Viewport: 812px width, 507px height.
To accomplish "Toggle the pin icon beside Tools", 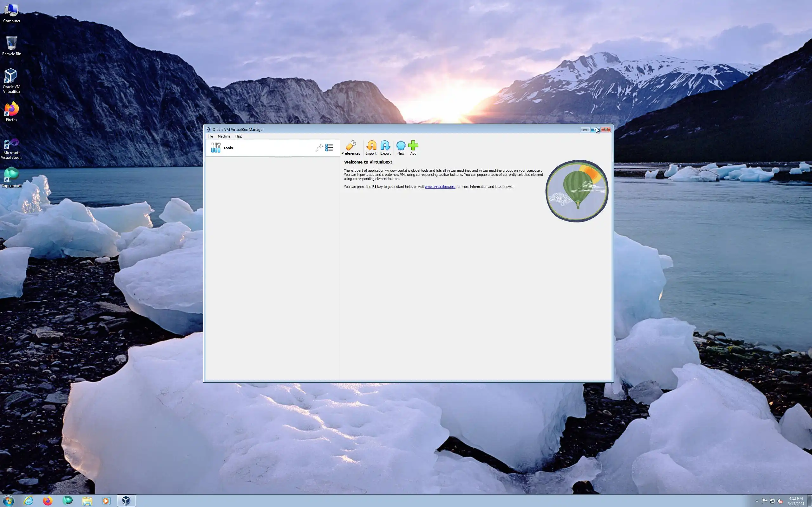I will (319, 148).
